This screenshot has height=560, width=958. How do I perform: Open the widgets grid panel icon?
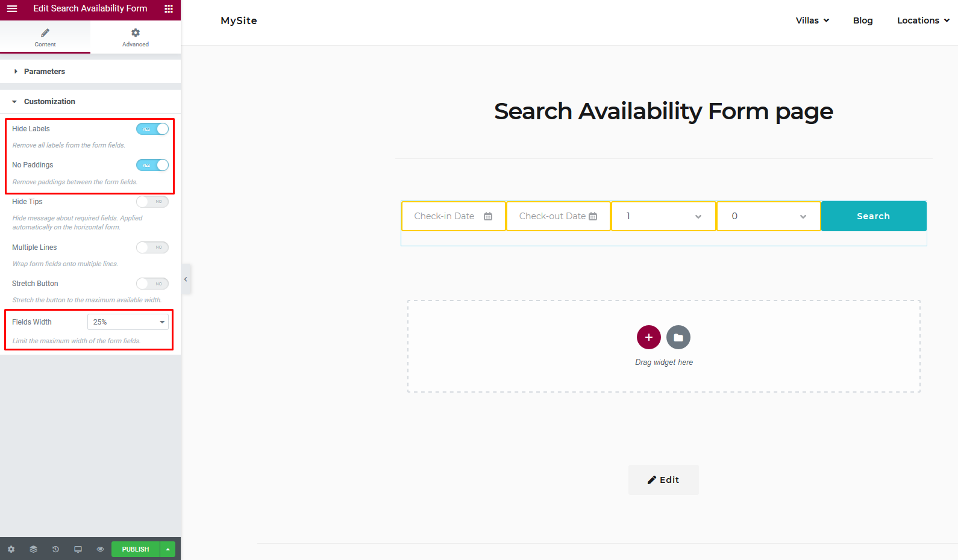tap(169, 8)
